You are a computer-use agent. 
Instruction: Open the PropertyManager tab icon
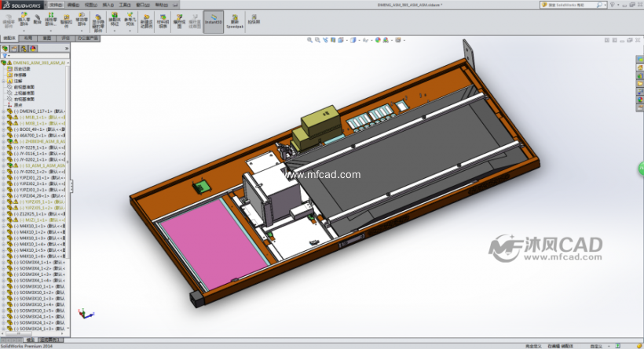[16, 49]
